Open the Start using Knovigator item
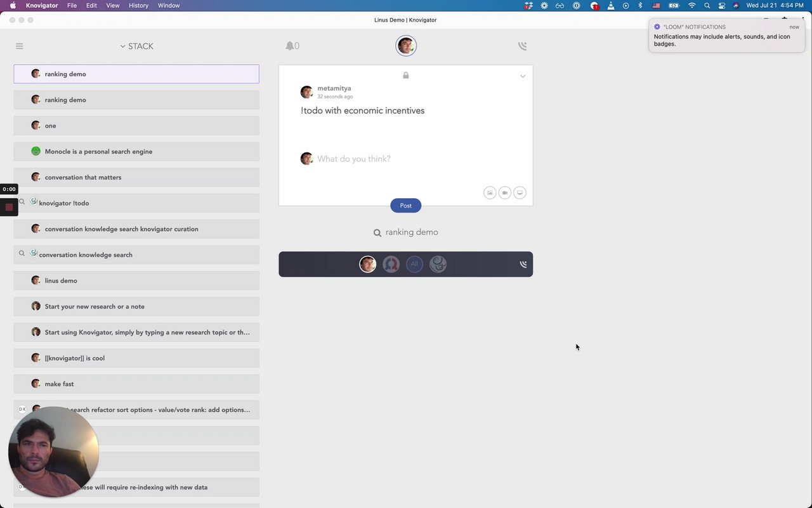Image resolution: width=812 pixels, height=508 pixels. [136, 332]
